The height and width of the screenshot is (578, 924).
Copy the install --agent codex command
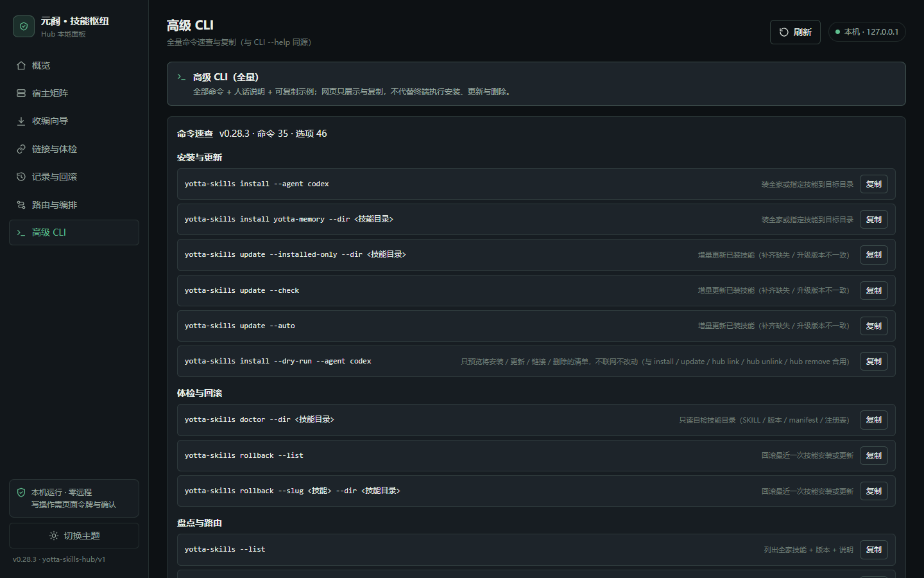tap(874, 184)
